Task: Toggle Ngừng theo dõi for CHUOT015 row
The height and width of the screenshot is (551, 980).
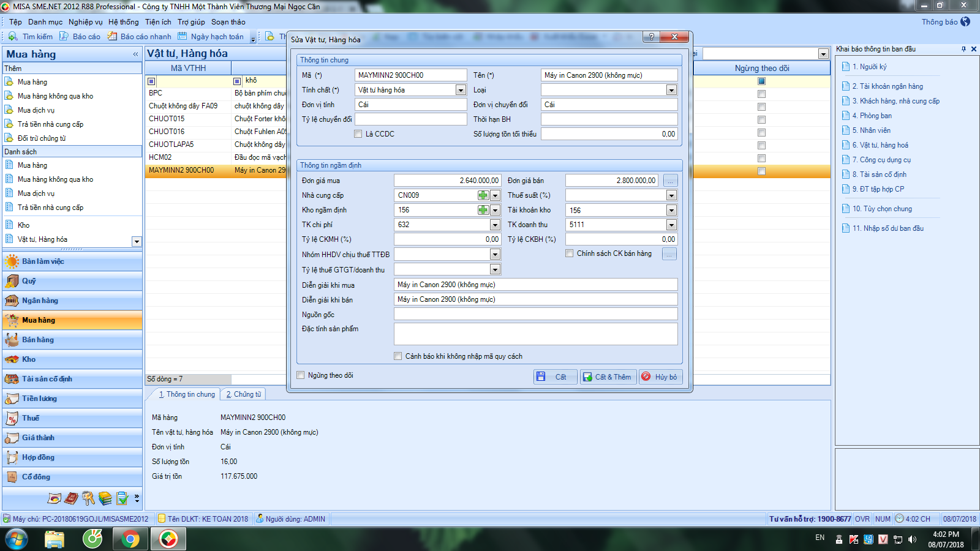Action: pos(761,120)
